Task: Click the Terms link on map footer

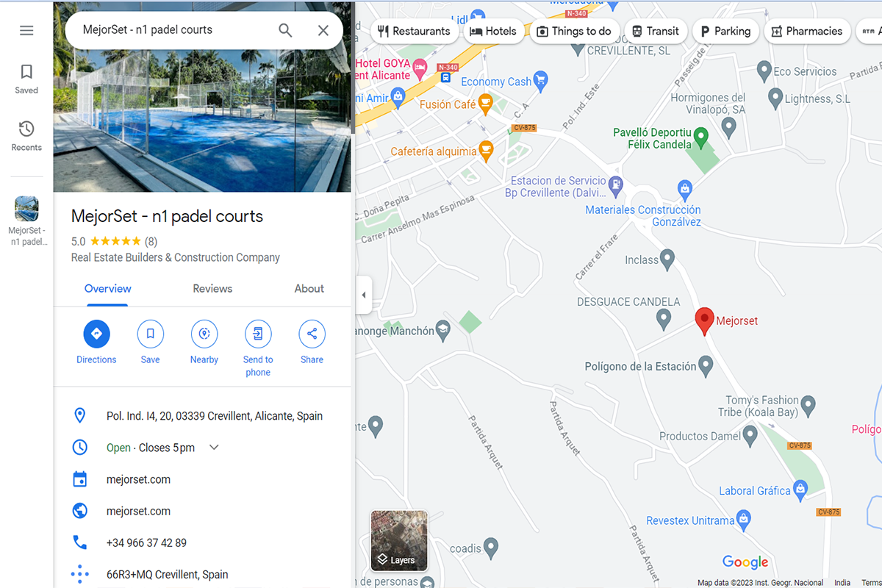Action: click(872, 583)
